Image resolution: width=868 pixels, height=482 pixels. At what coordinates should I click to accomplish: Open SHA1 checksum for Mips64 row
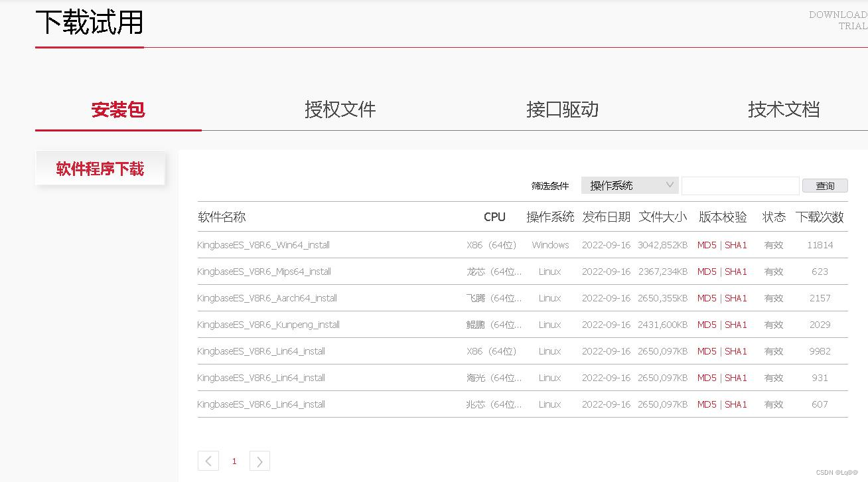(736, 272)
